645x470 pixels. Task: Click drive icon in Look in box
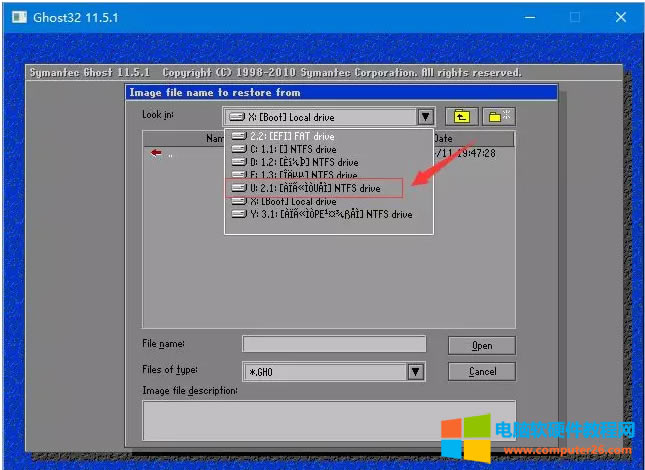[x=238, y=117]
